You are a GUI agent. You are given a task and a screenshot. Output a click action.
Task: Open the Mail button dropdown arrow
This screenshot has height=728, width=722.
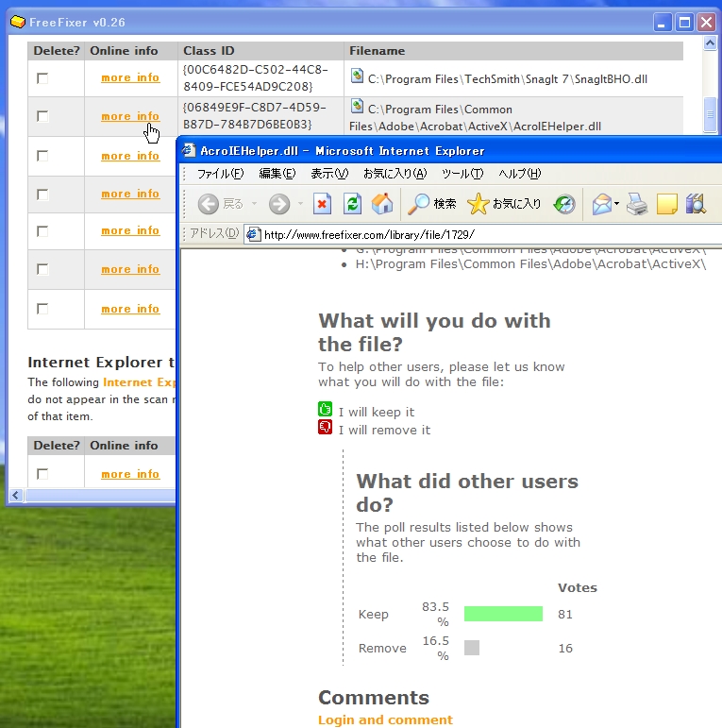pyautogui.click(x=616, y=204)
